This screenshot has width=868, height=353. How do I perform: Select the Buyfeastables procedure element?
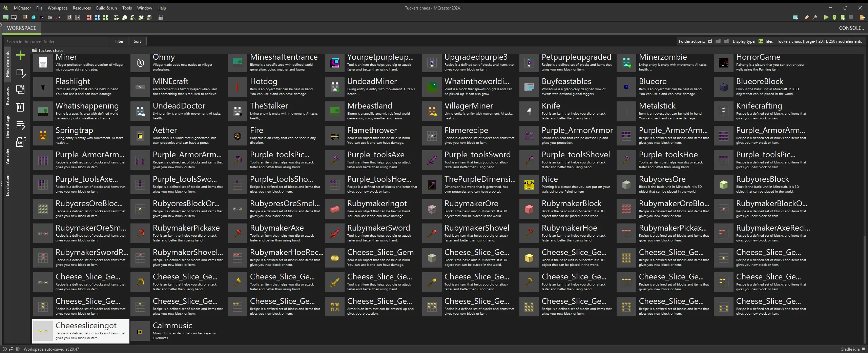[x=567, y=87]
